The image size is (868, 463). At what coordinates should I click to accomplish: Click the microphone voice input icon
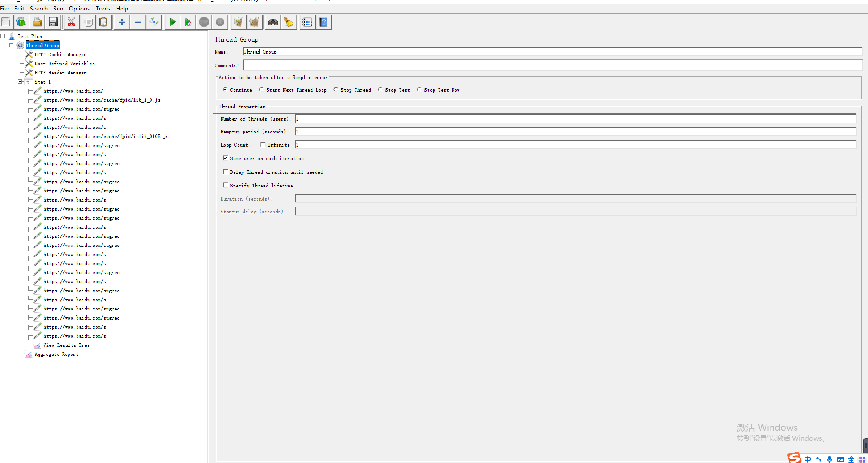point(829,459)
